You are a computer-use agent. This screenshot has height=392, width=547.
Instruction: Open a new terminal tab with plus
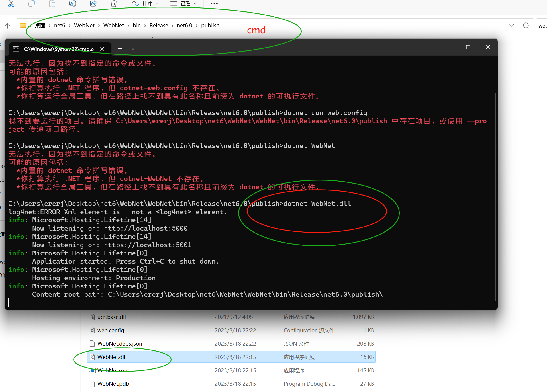point(120,49)
